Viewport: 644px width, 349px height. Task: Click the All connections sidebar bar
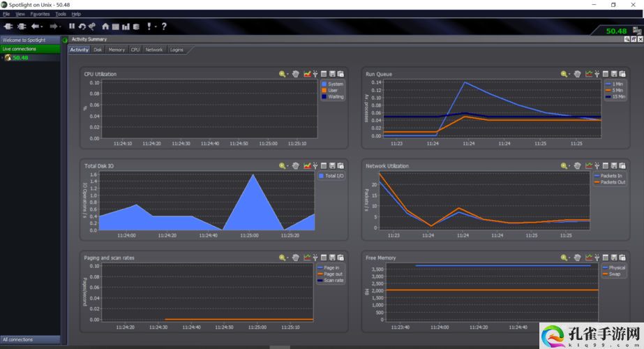point(31,339)
